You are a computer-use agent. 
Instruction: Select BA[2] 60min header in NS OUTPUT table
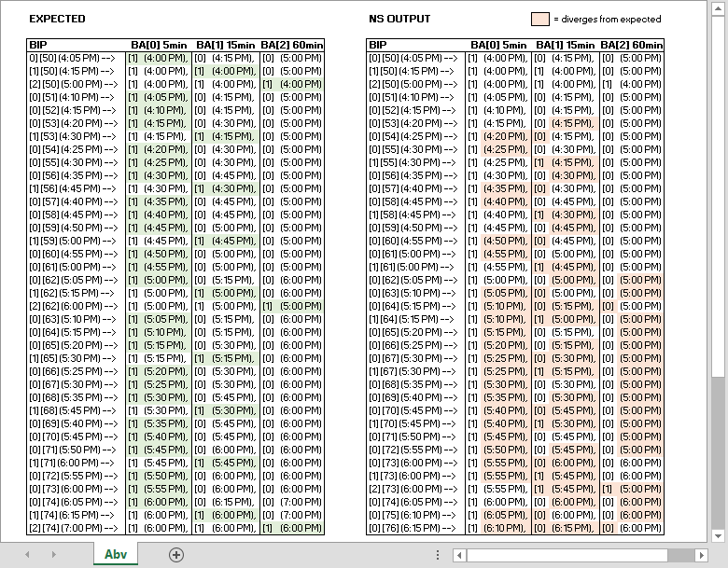tap(632, 45)
